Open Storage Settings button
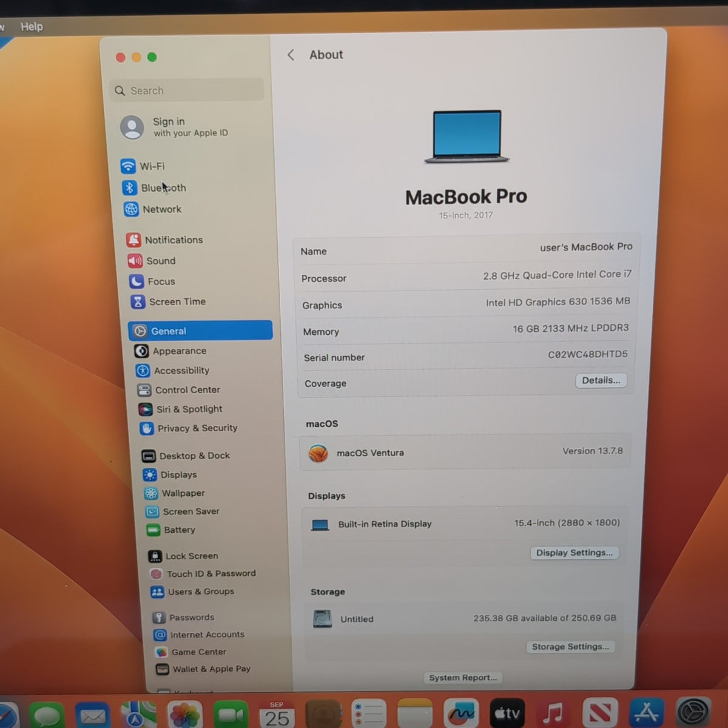Viewport: 728px width, 728px height. click(570, 647)
